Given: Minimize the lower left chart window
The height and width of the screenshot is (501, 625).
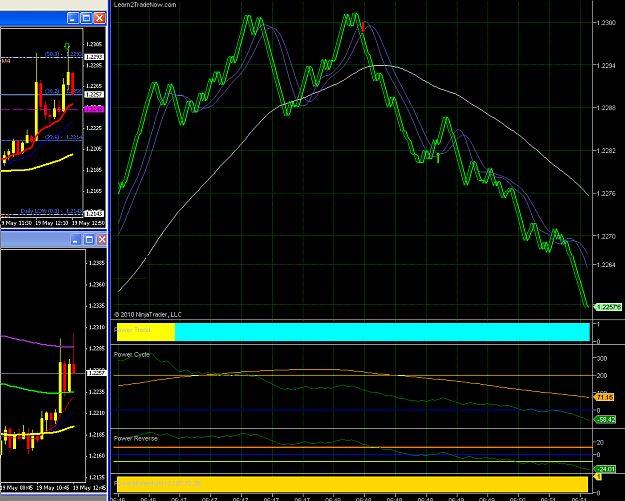Looking at the screenshot, I should tap(76, 240).
